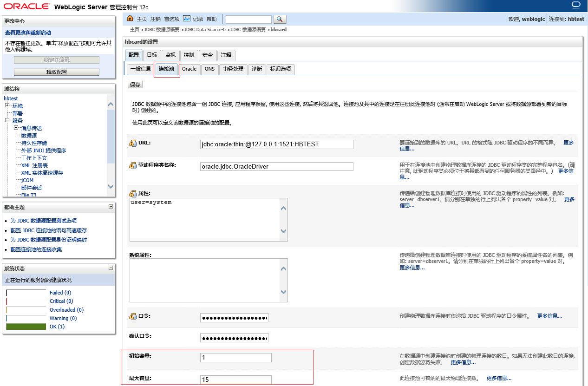The width and height of the screenshot is (588, 386).
Task: Click the green OK health status bar
Action: click(26, 327)
